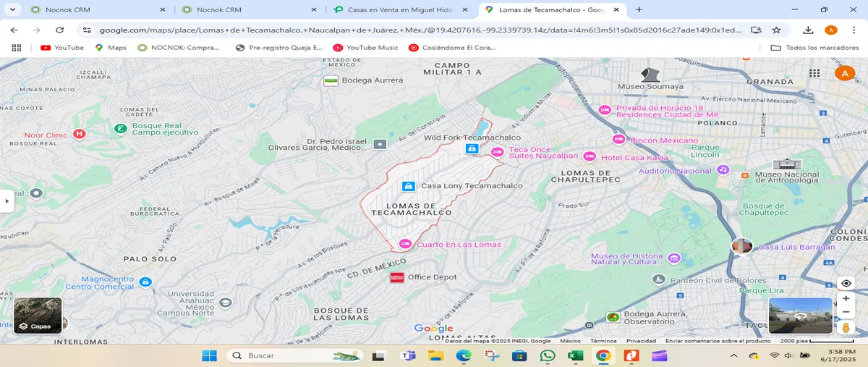Click the Museo Soumaya marker

coord(650,75)
